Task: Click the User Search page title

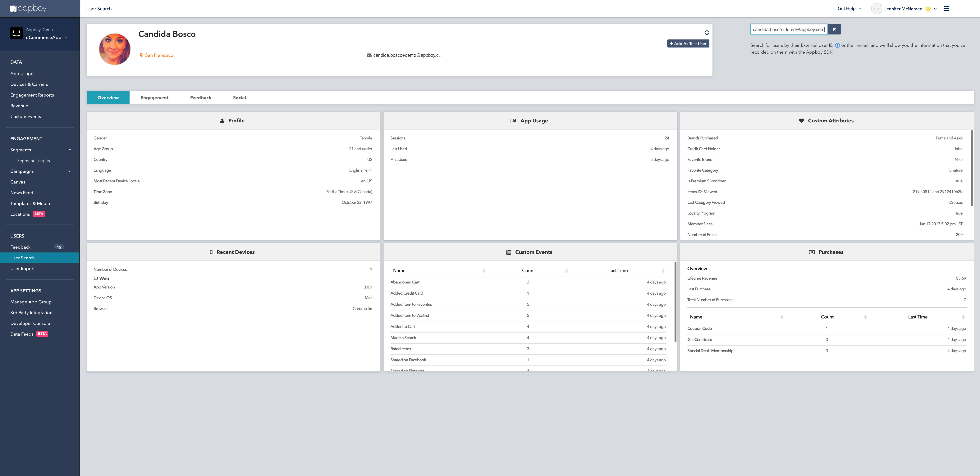Action: [99, 9]
